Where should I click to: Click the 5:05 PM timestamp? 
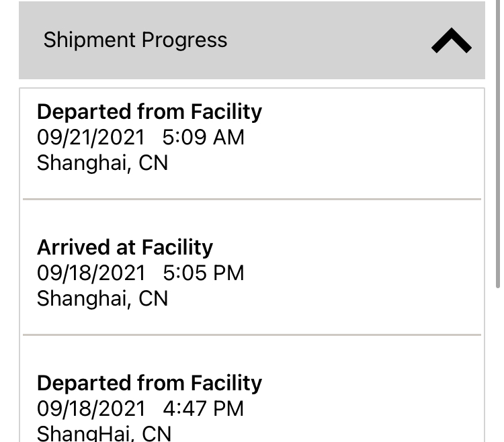(204, 273)
